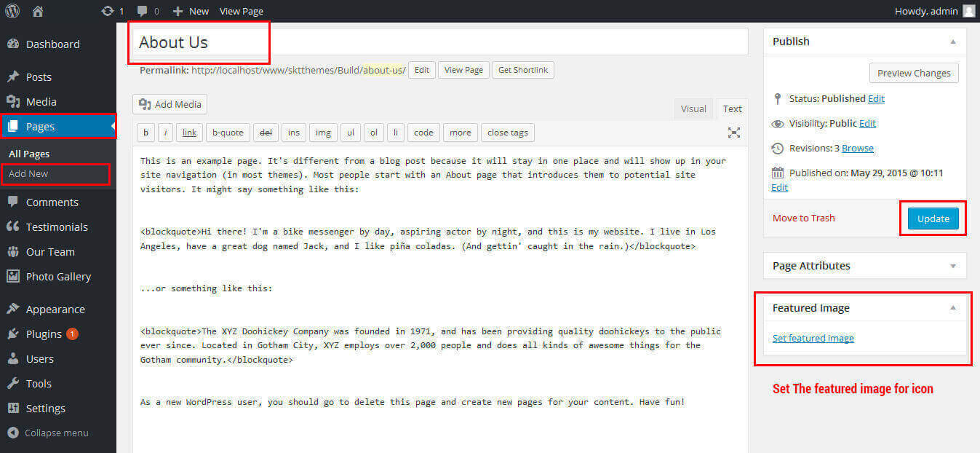Viewport: 980px width, 453px height.
Task: Select Add New under Pages
Action: pyautogui.click(x=28, y=174)
